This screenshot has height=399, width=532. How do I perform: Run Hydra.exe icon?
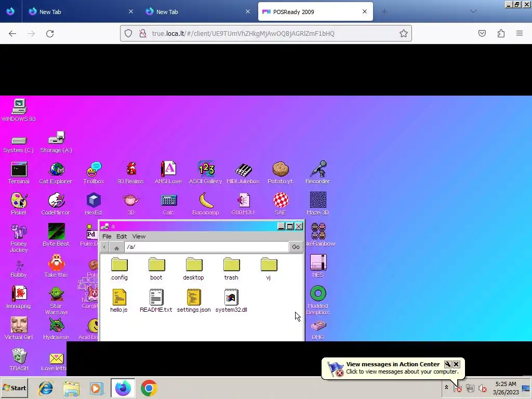[56, 329]
